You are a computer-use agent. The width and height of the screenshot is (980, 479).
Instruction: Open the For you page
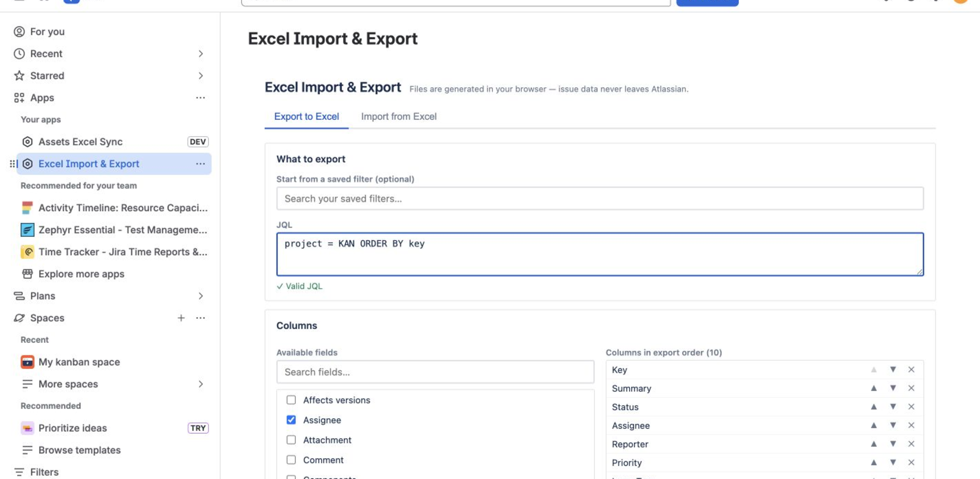(47, 31)
